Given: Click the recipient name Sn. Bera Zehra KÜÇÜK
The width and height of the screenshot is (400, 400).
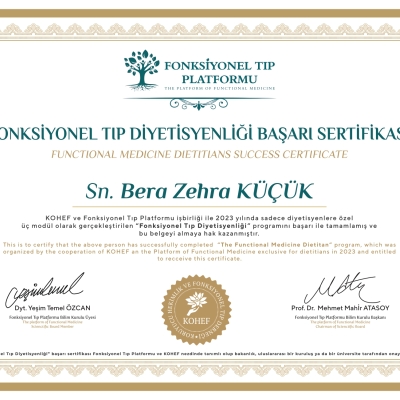Looking at the screenshot, I should tap(199, 191).
